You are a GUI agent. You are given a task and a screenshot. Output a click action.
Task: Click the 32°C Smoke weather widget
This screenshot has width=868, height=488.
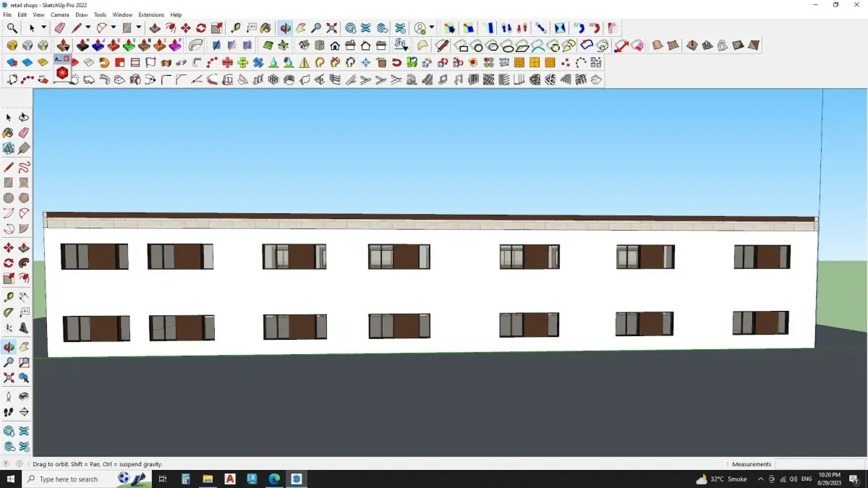click(722, 479)
